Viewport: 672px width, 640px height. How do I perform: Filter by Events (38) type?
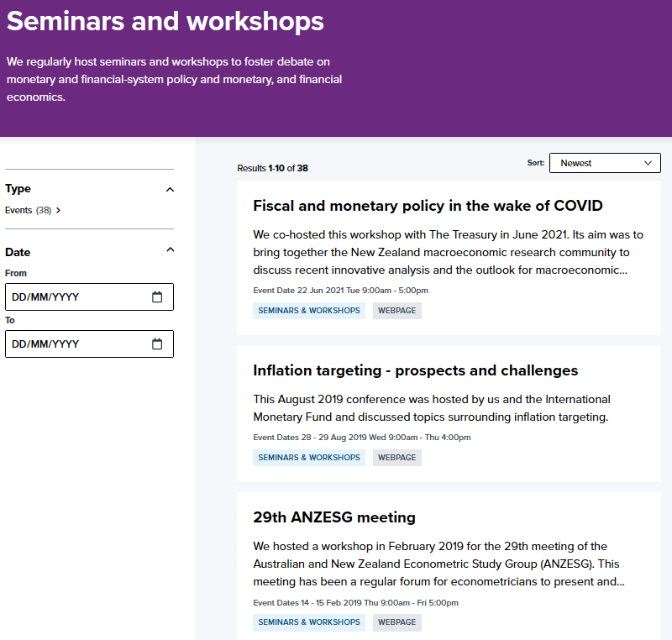pos(29,211)
